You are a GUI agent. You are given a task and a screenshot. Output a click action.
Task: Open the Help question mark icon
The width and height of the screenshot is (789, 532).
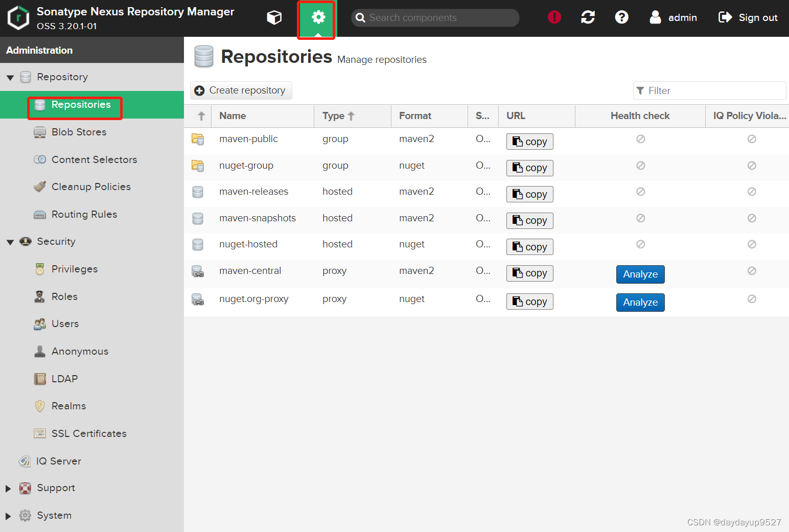click(x=622, y=17)
